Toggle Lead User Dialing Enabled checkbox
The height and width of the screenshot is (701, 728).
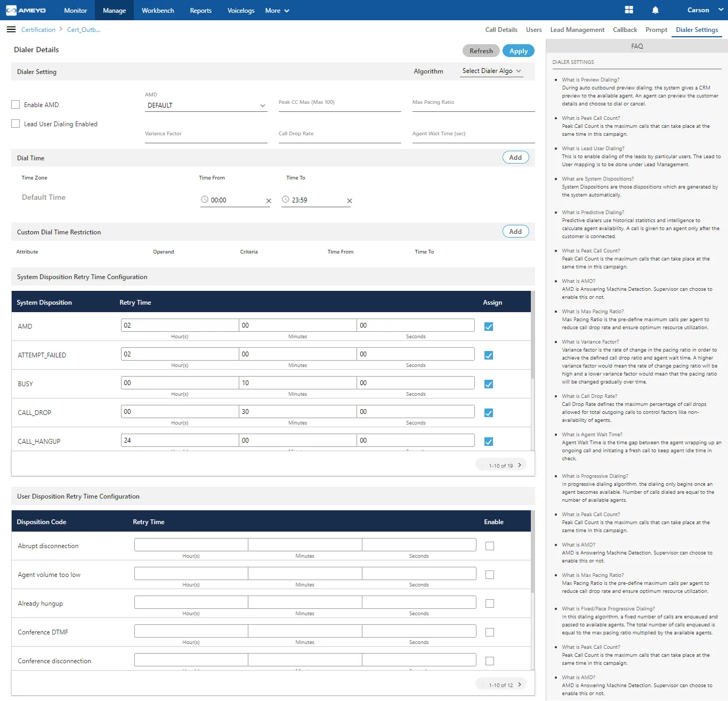click(15, 124)
